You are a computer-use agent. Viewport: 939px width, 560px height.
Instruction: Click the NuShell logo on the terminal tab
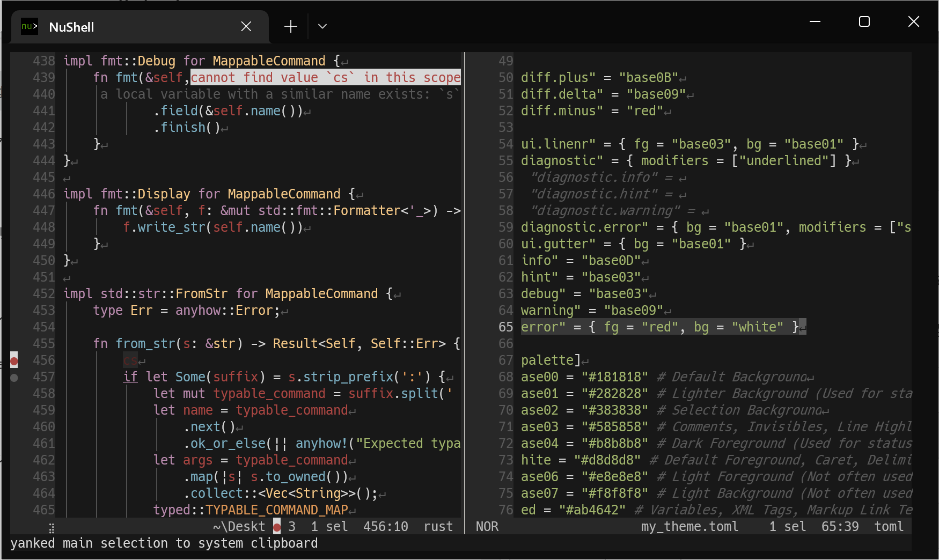pos(30,26)
